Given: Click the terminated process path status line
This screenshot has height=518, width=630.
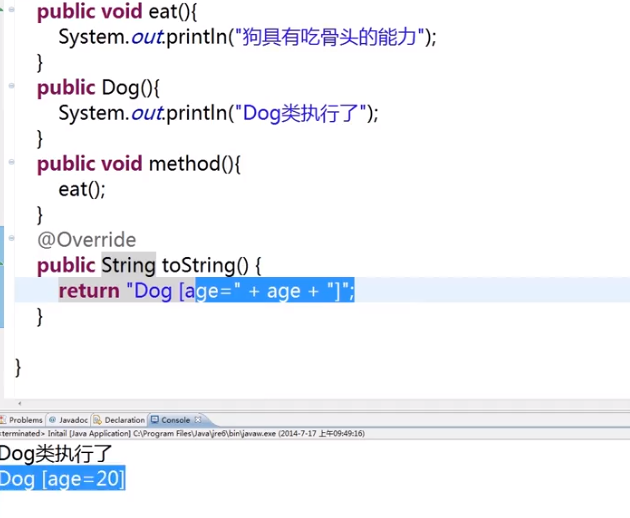Looking at the screenshot, I should tap(182, 433).
